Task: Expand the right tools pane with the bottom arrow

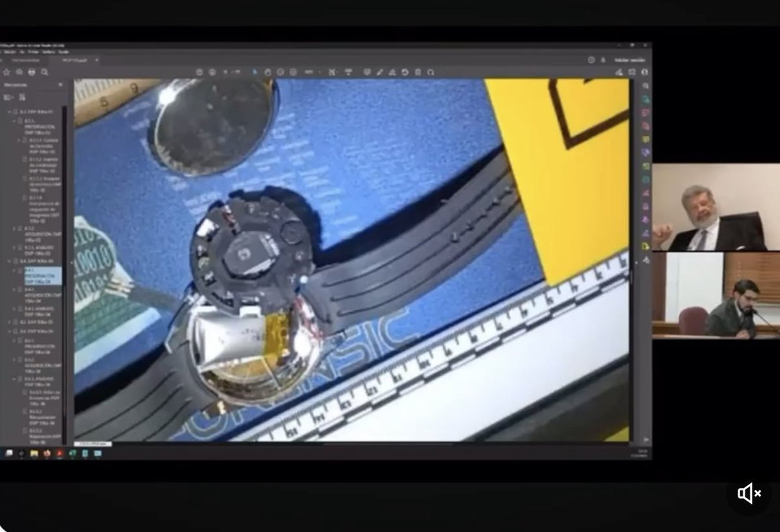Action: click(x=646, y=440)
